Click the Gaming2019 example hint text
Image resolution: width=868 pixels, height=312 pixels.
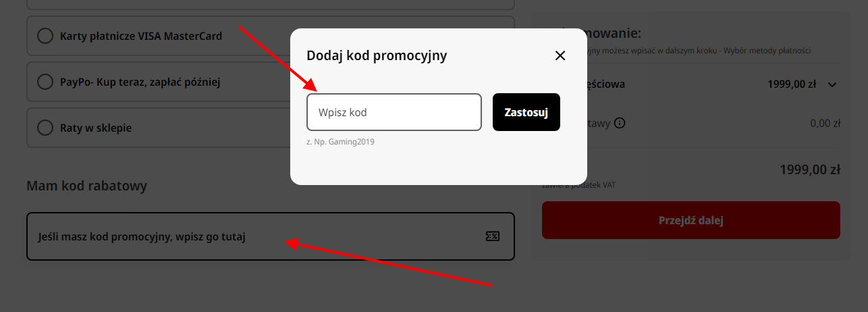coord(340,142)
